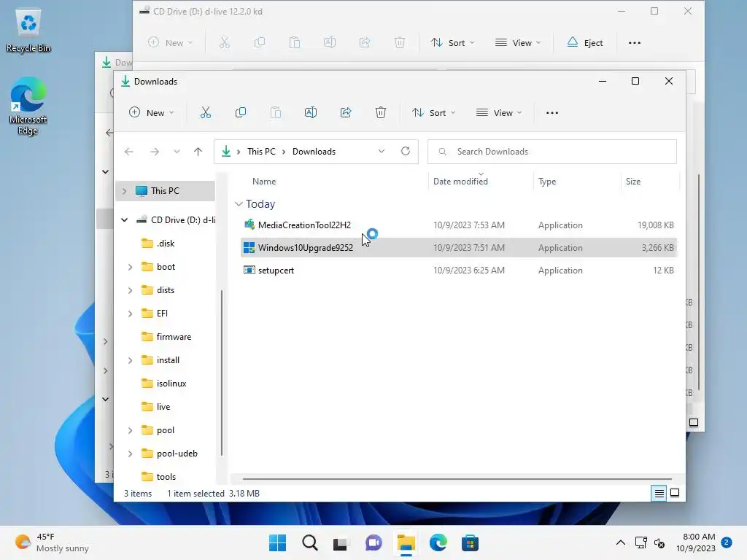
Task: Open Task View on taskbar
Action: coord(341,542)
